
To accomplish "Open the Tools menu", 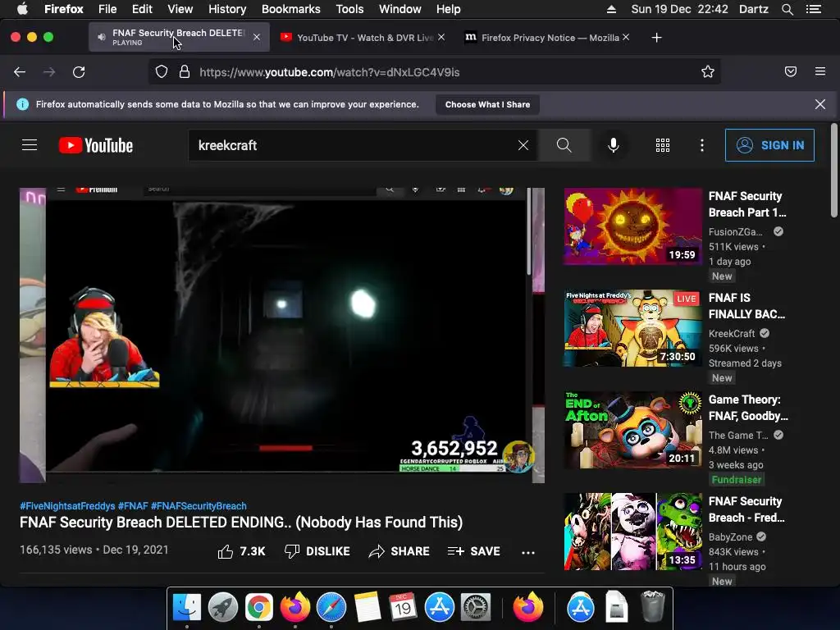I will tap(349, 9).
